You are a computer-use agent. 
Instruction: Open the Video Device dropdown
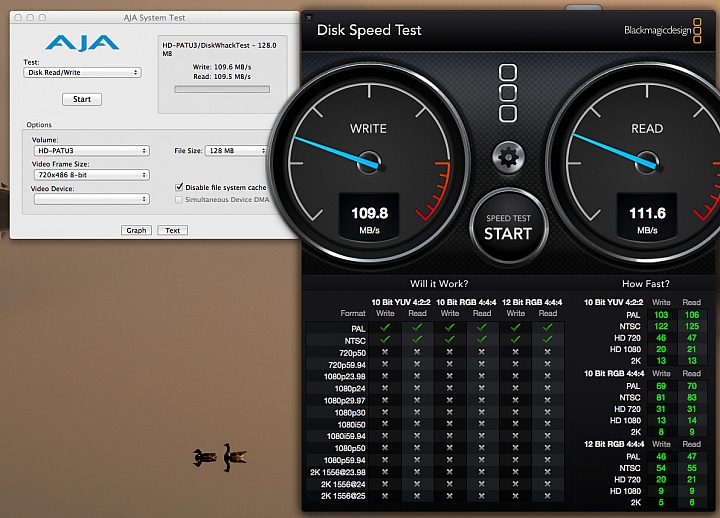pyautogui.click(x=91, y=199)
